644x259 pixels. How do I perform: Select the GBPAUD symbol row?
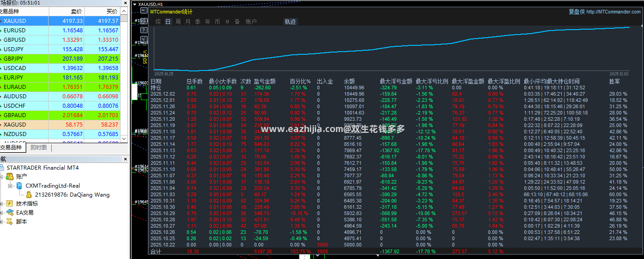[x=60, y=115]
